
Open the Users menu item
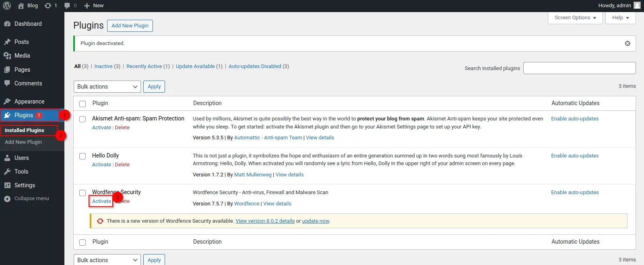22,158
